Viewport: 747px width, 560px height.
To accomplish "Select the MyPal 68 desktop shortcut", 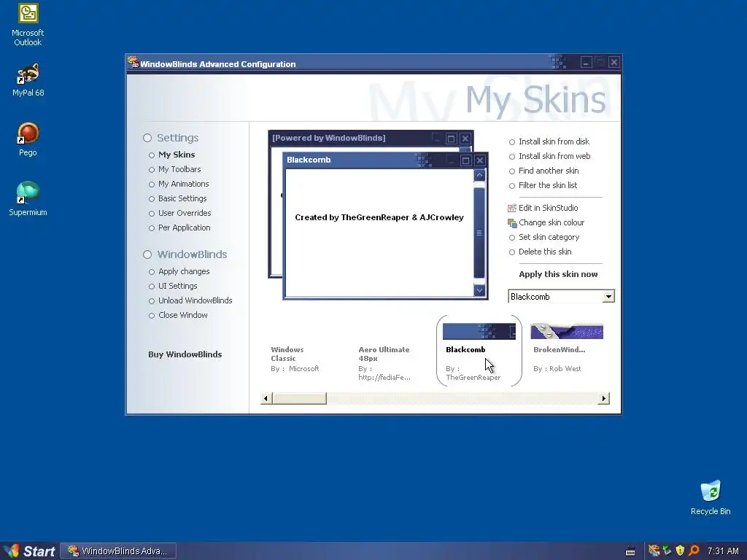I will (x=28, y=79).
